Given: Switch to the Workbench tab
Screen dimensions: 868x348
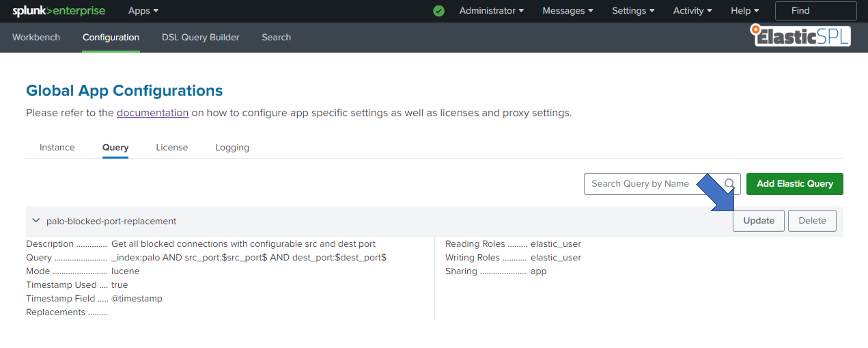Looking at the screenshot, I should [36, 37].
